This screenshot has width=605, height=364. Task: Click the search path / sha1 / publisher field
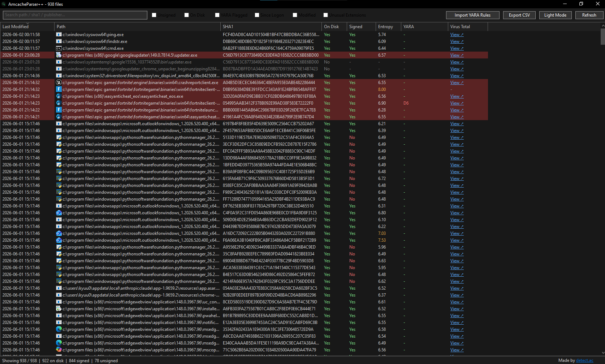click(x=75, y=15)
